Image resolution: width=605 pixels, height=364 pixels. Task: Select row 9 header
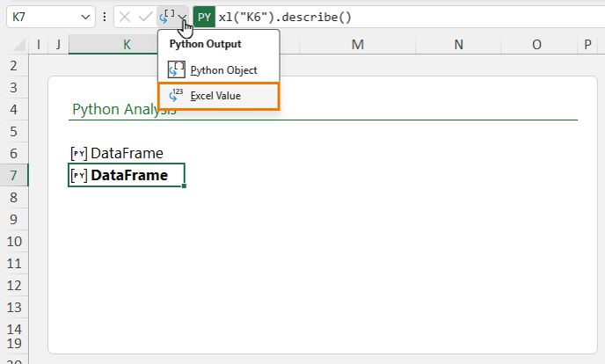14,220
